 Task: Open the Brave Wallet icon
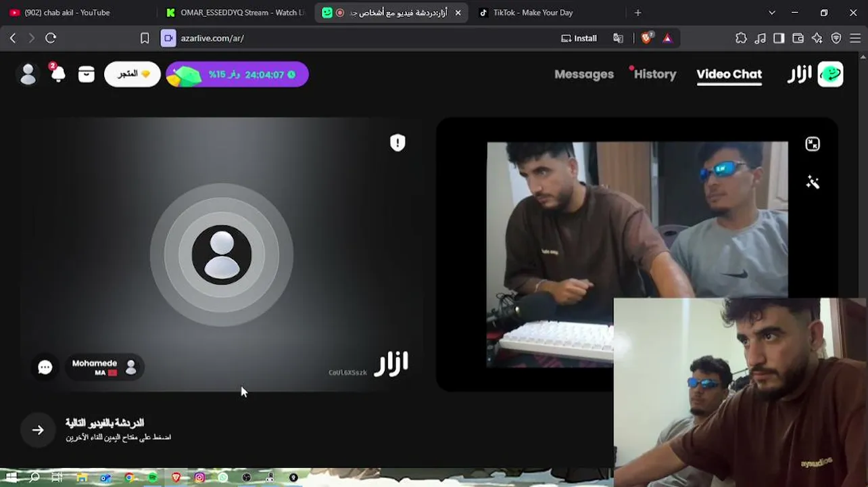[x=798, y=39]
